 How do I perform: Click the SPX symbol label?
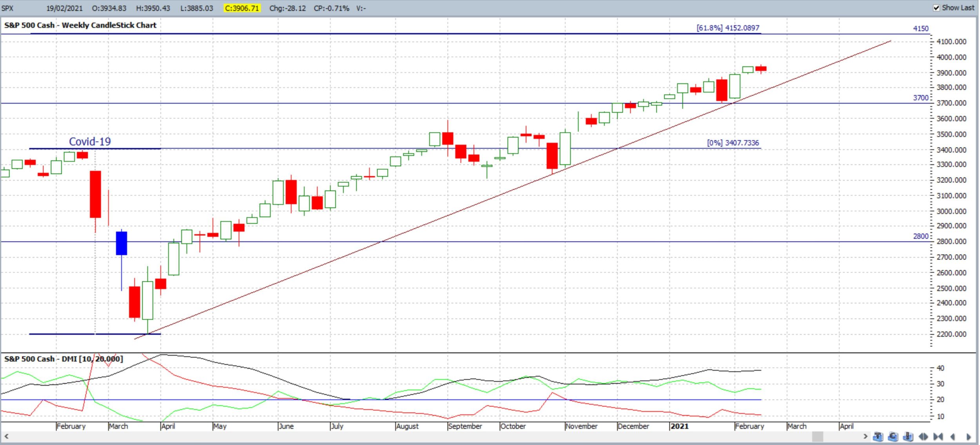(7, 8)
